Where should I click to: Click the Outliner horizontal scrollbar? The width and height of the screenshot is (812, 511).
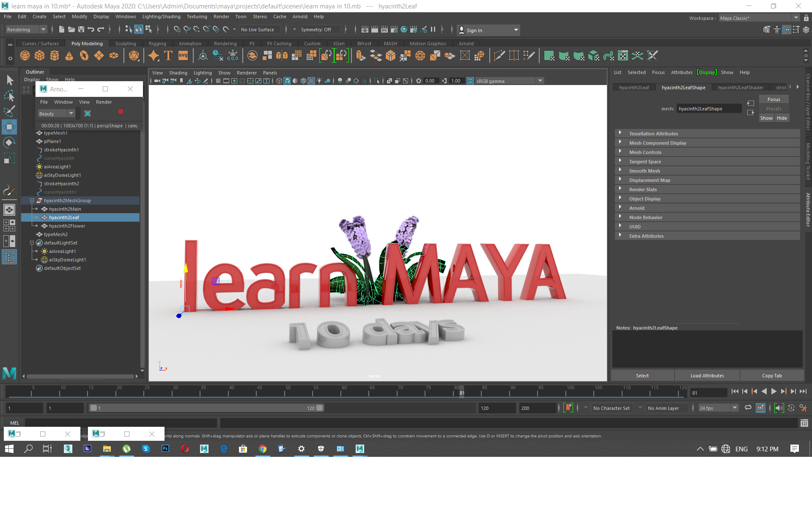click(x=80, y=376)
